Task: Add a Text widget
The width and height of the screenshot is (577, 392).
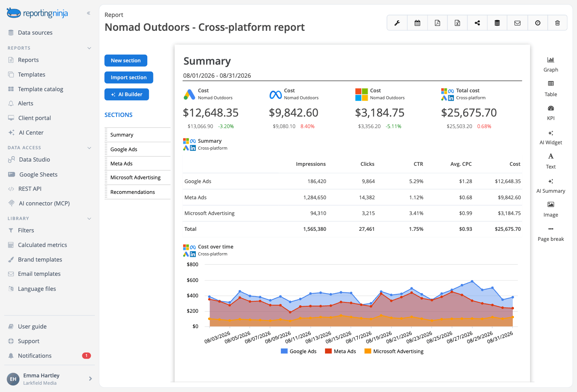Action: 551,161
